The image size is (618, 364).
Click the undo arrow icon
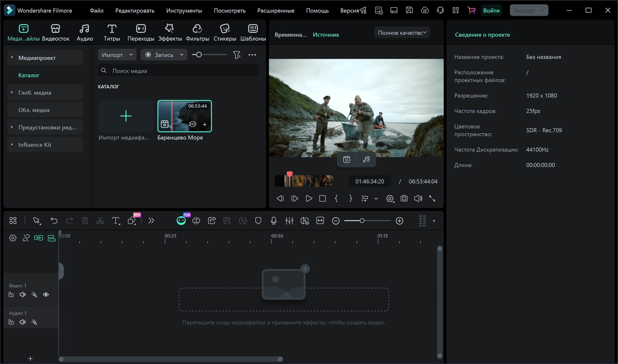tap(54, 221)
